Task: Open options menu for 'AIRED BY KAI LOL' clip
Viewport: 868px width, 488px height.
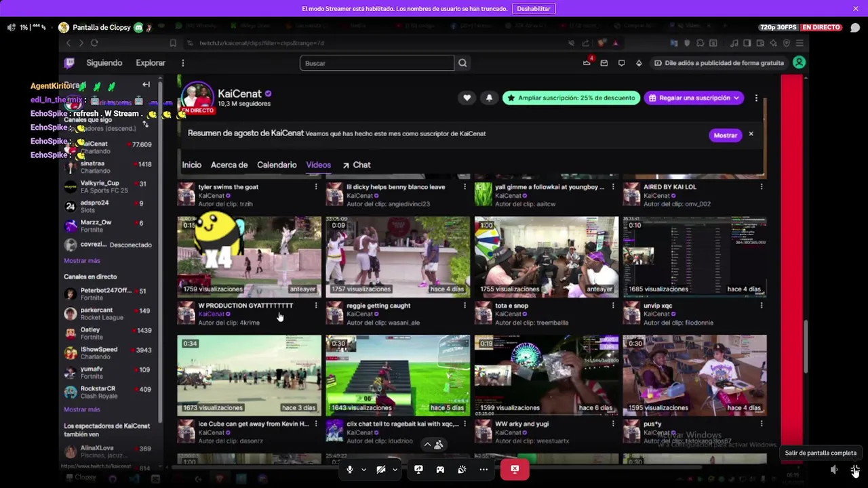Action: coord(762,186)
